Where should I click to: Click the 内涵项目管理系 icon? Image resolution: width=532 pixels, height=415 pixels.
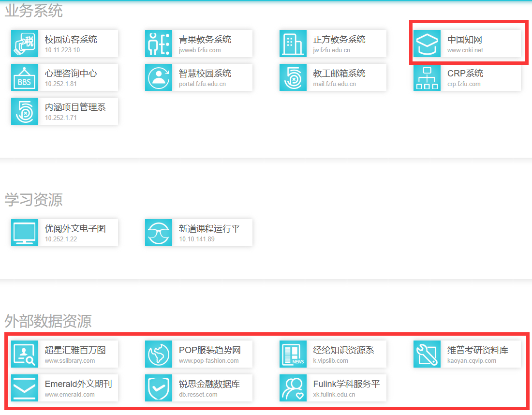tap(25, 111)
